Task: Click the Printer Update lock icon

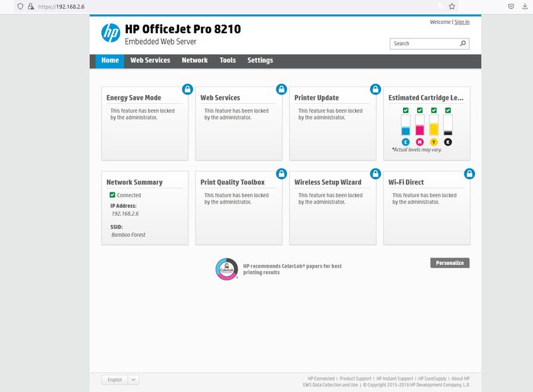Action: click(x=375, y=89)
